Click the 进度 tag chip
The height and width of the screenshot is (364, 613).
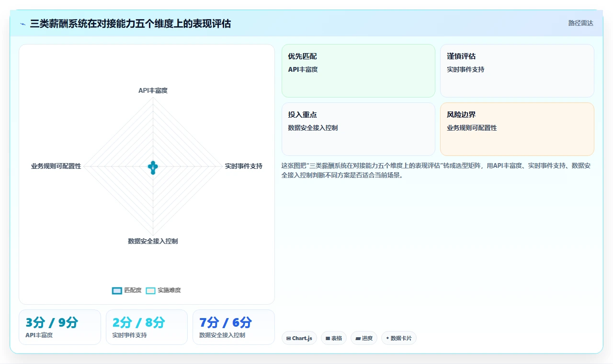364,338
